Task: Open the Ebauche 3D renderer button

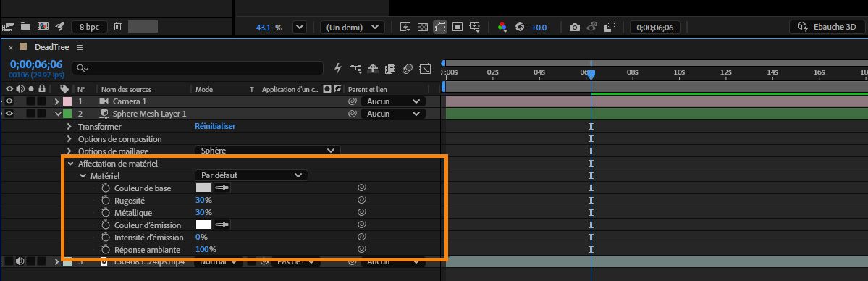Action: (826, 27)
